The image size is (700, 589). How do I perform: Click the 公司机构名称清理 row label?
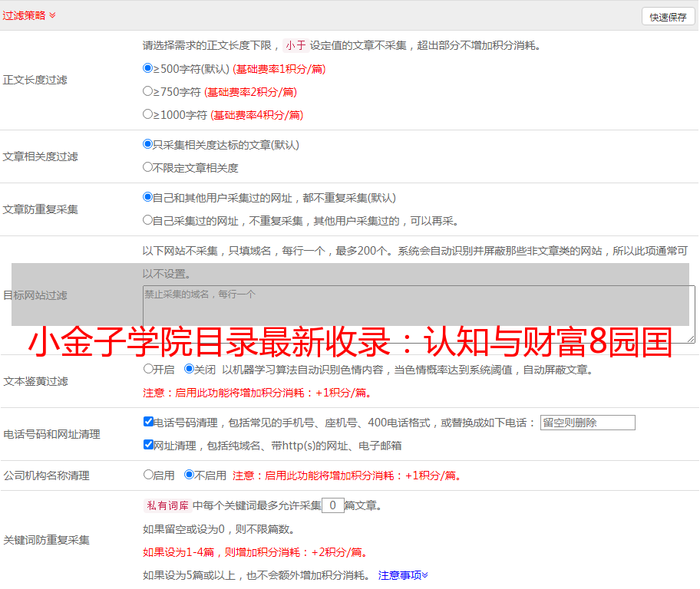(46, 475)
